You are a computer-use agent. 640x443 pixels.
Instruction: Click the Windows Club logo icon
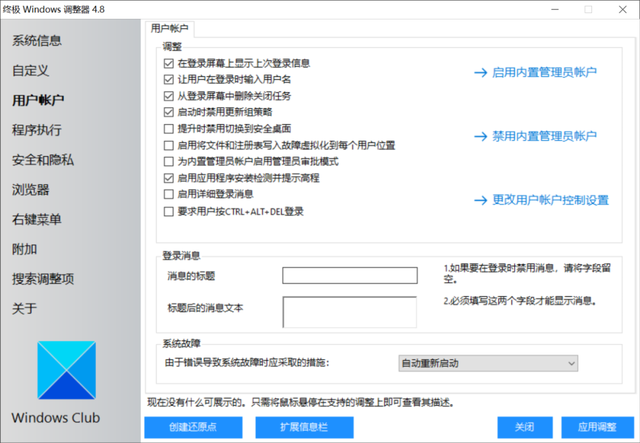coord(67,370)
